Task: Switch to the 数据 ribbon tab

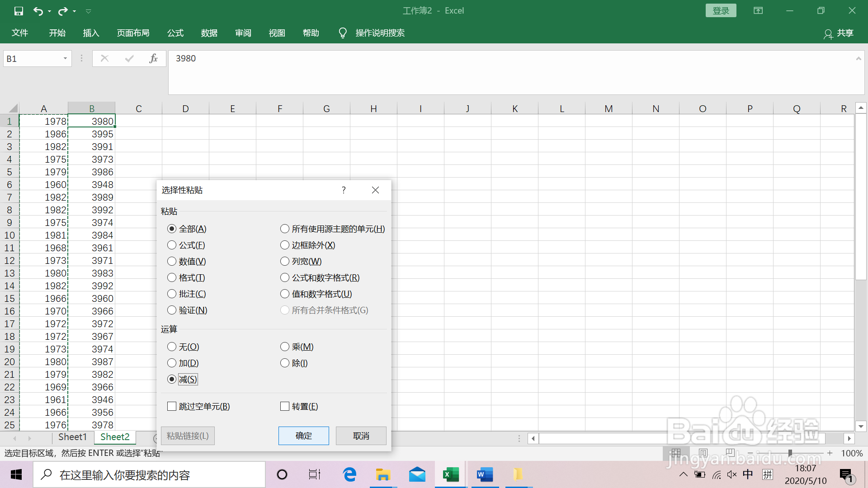Action: 209,33
